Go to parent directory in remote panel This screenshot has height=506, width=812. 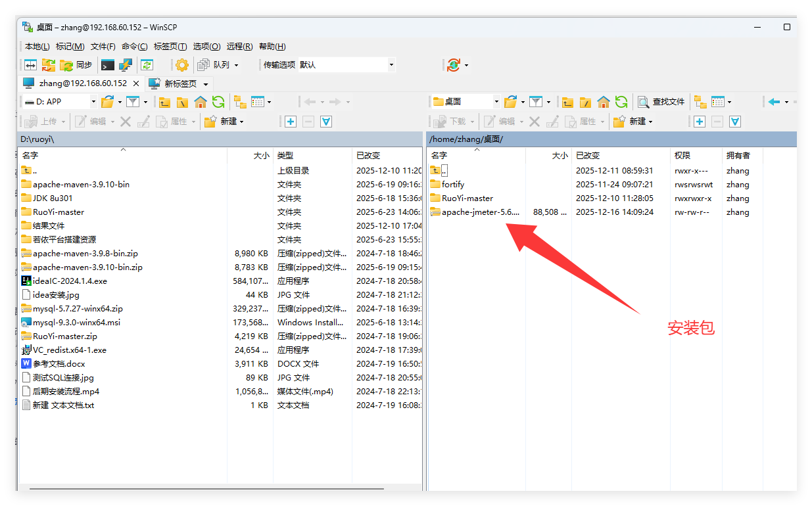567,102
